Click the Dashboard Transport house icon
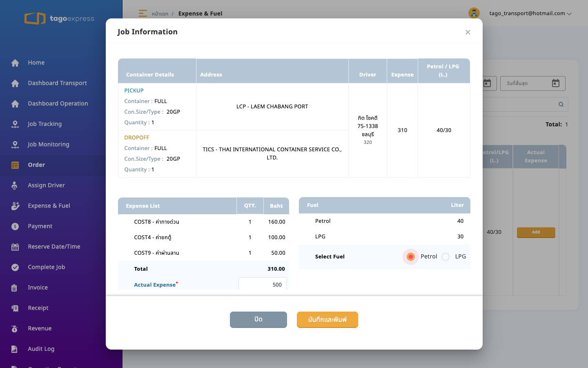588x368 pixels. point(15,83)
